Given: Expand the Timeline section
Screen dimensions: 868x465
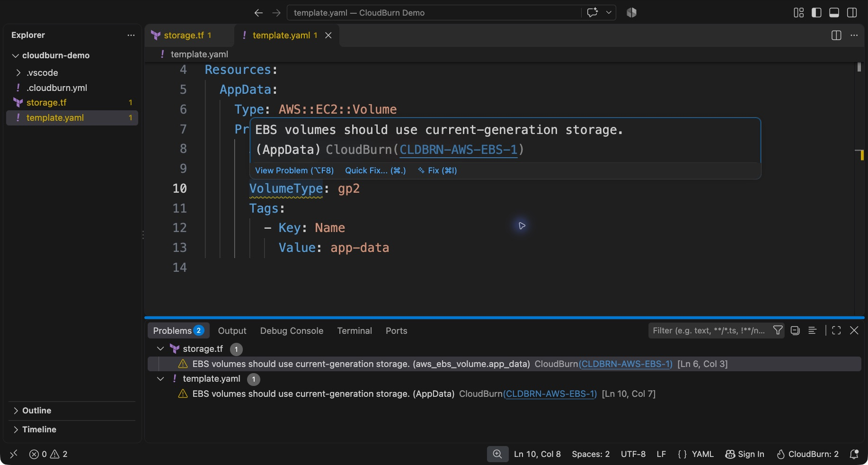Looking at the screenshot, I should pyautogui.click(x=72, y=429).
